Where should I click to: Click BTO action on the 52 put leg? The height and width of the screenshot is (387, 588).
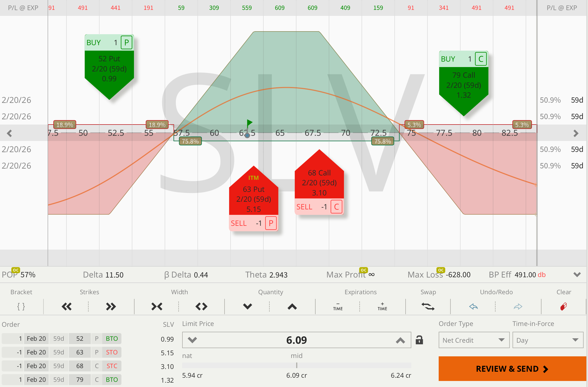pyautogui.click(x=112, y=339)
